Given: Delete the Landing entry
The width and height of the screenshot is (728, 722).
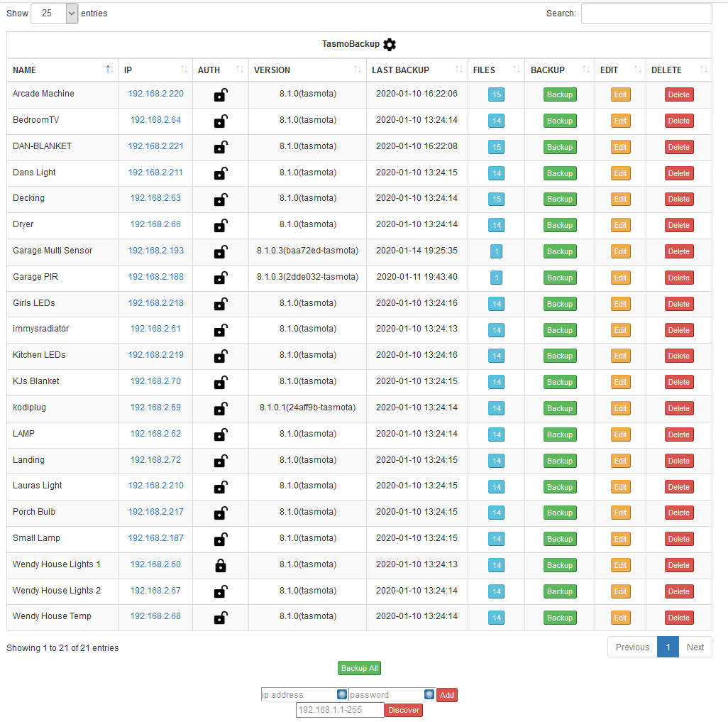Looking at the screenshot, I should tap(679, 461).
